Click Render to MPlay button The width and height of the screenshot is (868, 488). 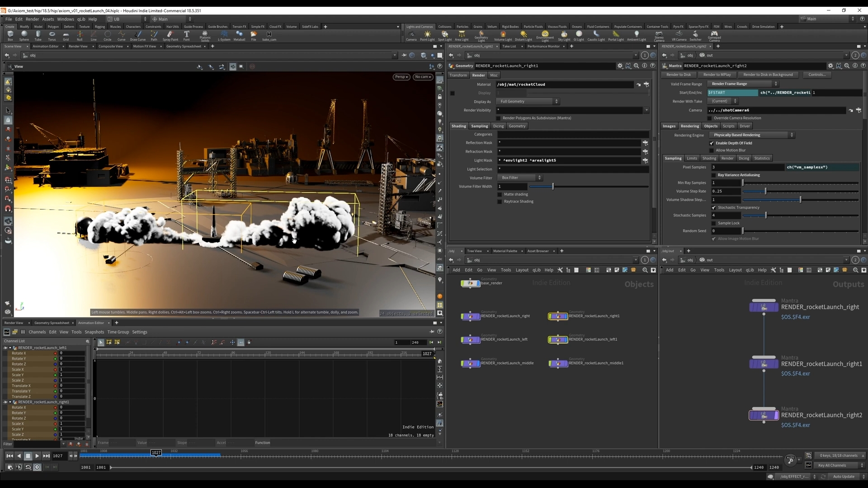point(717,75)
